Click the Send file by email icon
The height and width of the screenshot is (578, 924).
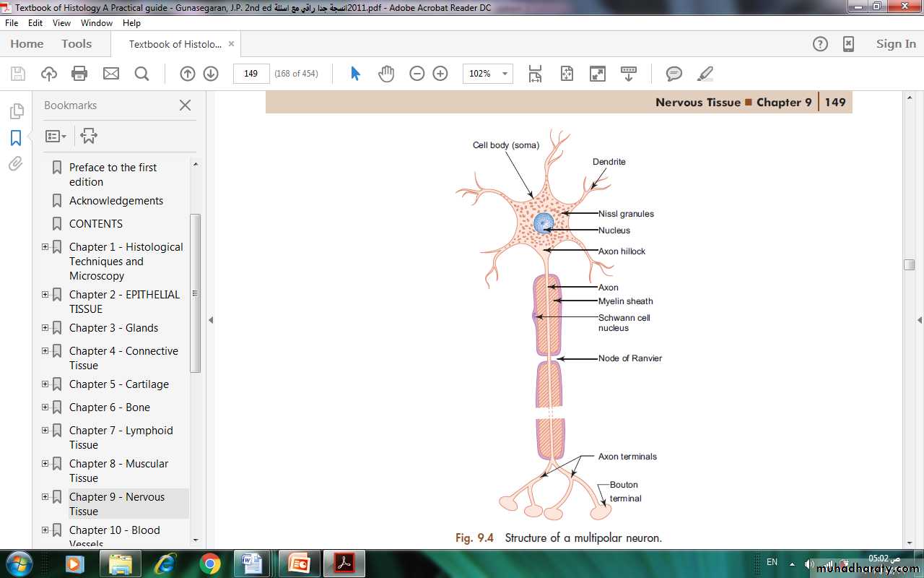(110, 74)
